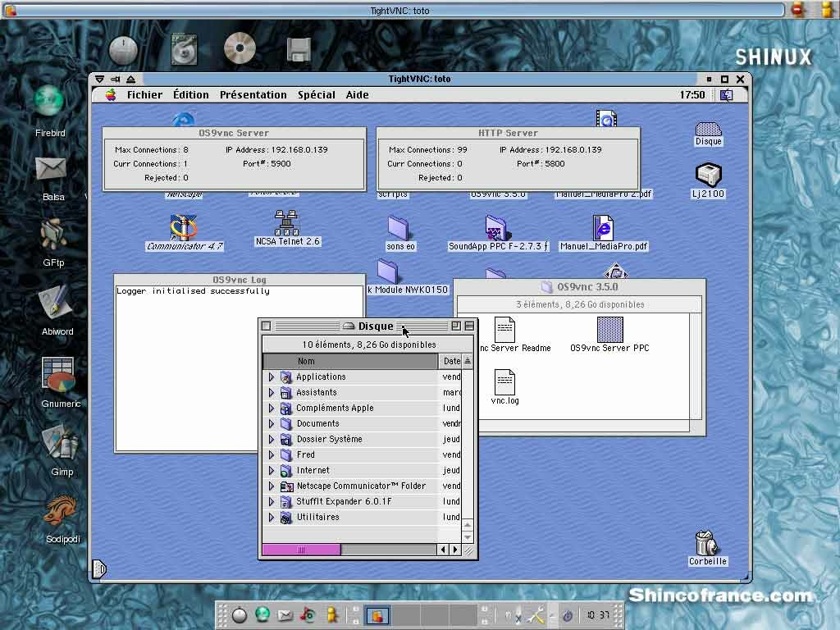840x630 pixels.
Task: Click the tools wrench icon in bottom panel
Action: tap(535, 615)
